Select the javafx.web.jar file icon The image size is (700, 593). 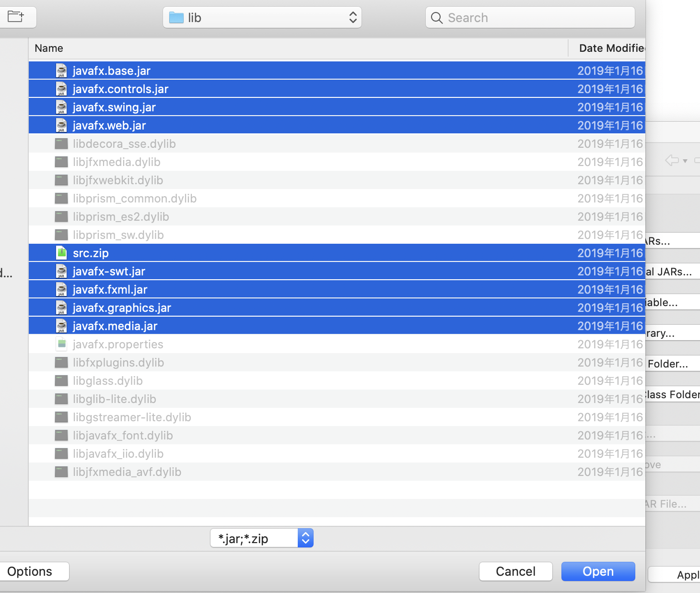[x=61, y=125]
